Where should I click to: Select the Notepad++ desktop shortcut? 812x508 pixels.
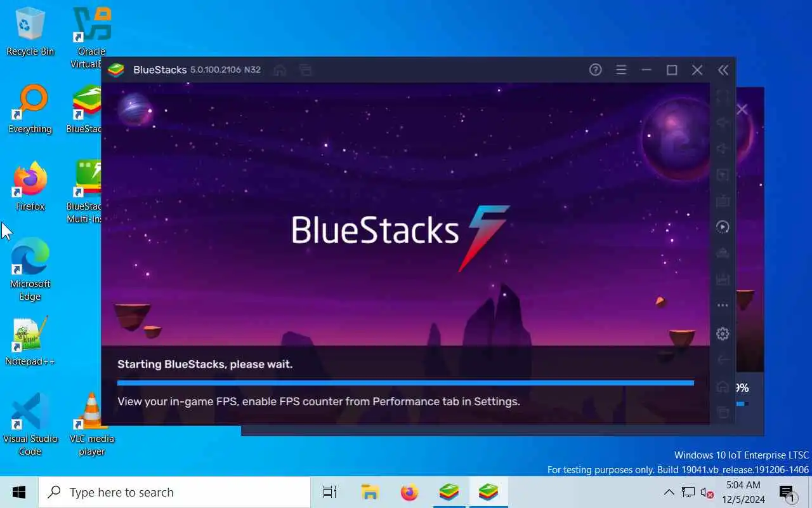click(30, 342)
